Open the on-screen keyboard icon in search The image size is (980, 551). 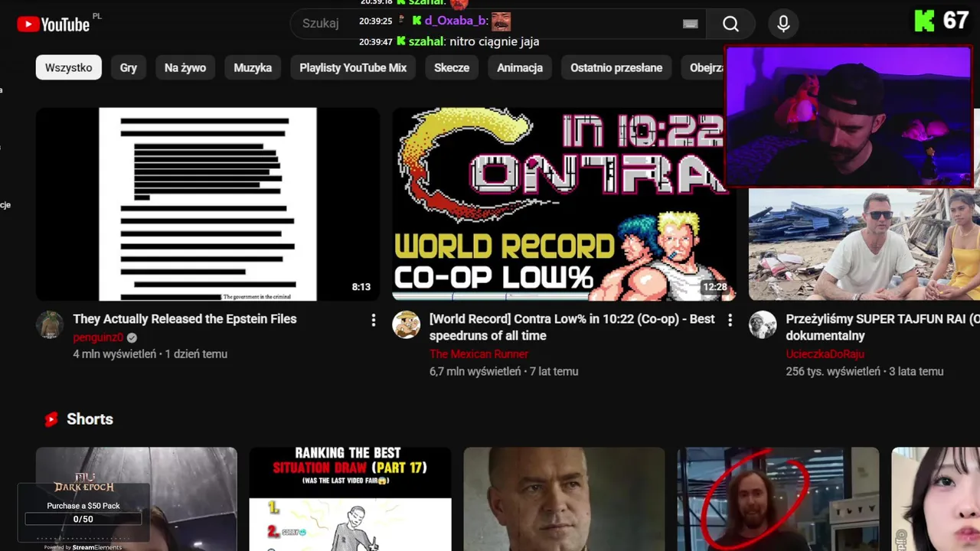click(690, 24)
